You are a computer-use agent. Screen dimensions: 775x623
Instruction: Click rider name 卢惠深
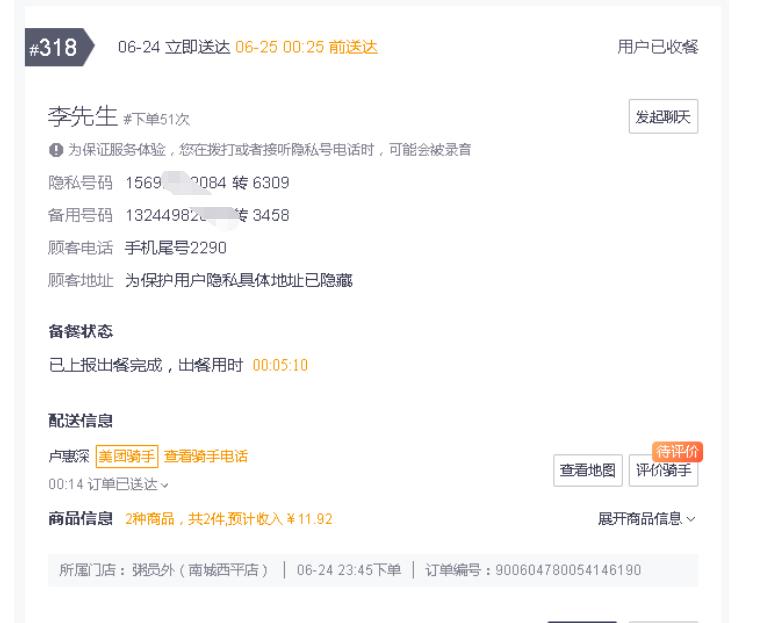[x=69, y=456]
